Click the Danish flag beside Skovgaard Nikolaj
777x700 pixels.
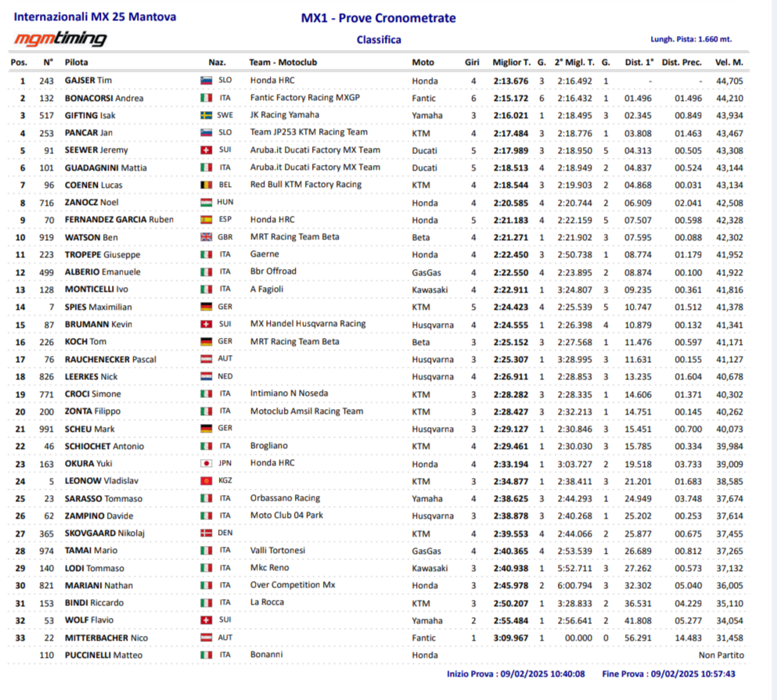pyautogui.click(x=207, y=533)
